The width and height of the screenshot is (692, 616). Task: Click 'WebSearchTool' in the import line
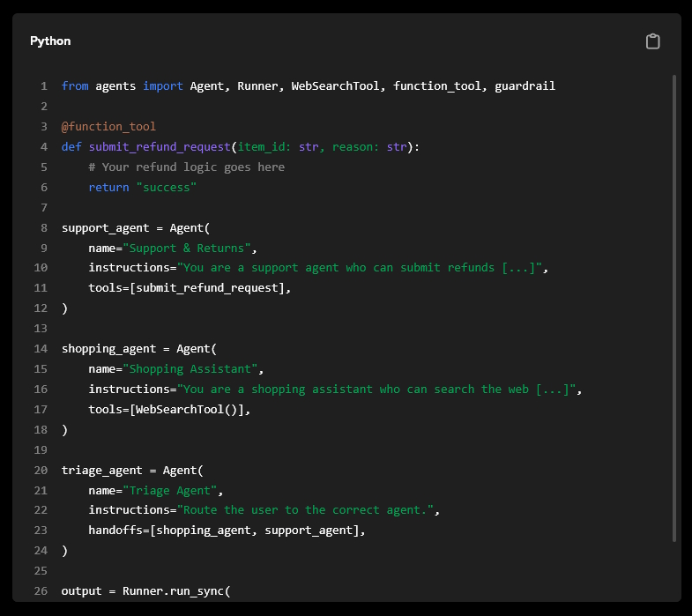pyautogui.click(x=335, y=86)
